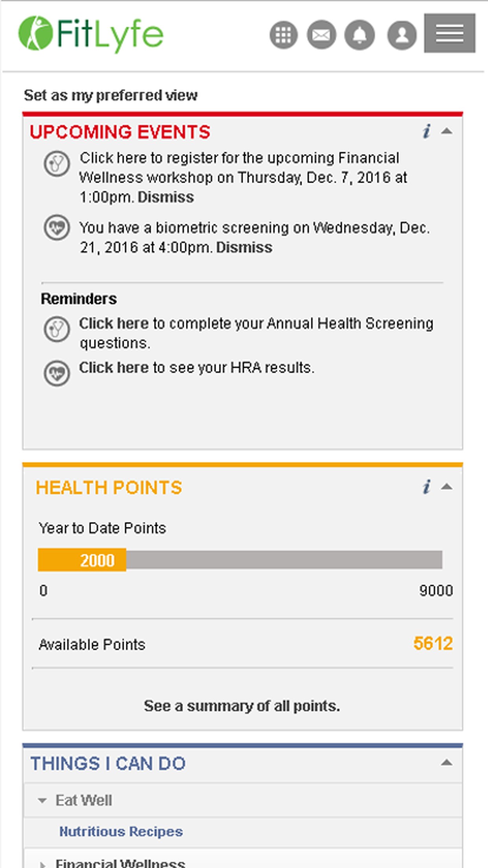Collapse the Health Points panel
488x868 pixels.
[x=446, y=487]
